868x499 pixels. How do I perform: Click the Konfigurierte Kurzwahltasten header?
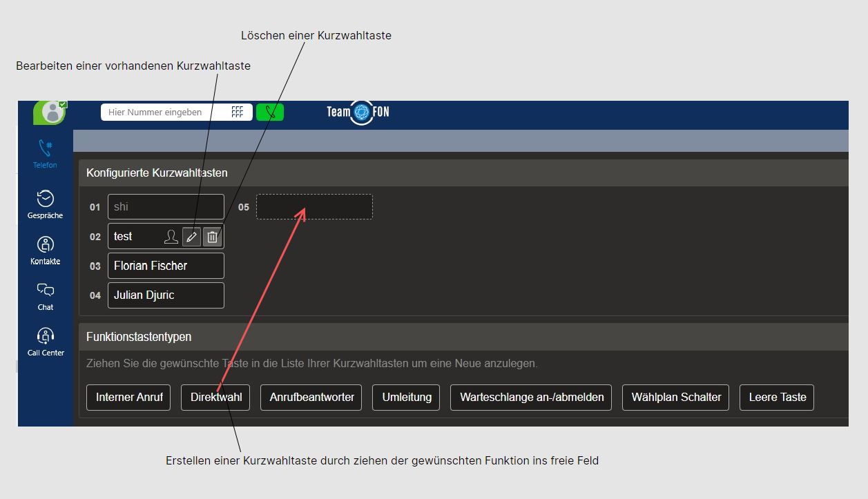click(x=157, y=173)
